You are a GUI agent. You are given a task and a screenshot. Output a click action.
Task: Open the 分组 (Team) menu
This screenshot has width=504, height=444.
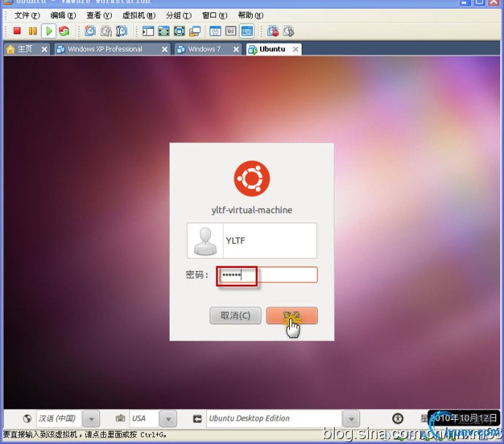click(x=179, y=15)
